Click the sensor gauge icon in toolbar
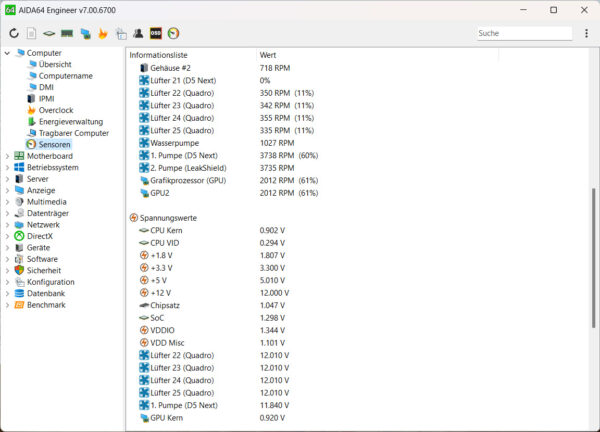 pyautogui.click(x=173, y=33)
